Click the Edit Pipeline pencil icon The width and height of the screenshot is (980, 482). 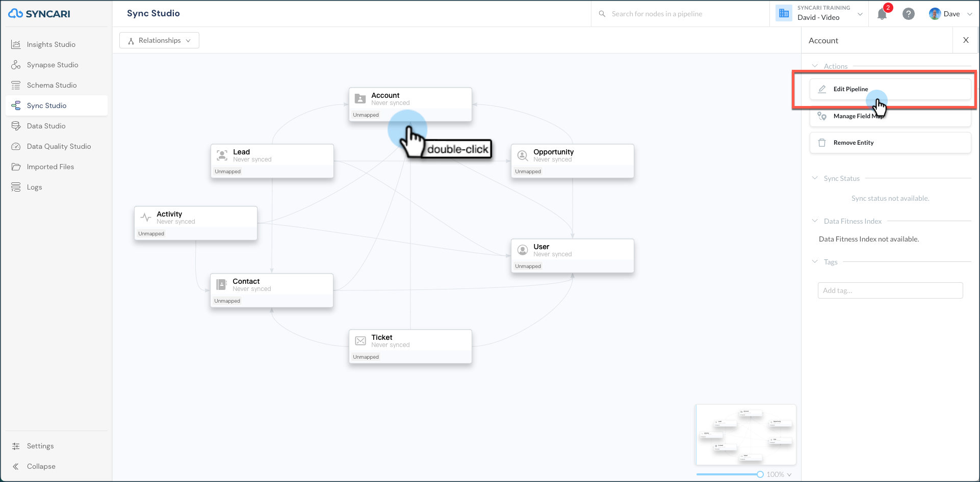pyautogui.click(x=822, y=89)
